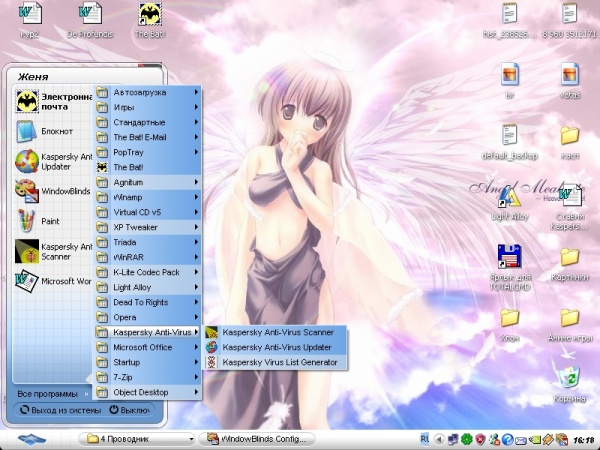Launch Microsoft Word from start menu list
Viewport: 600px width, 450px height.
click(54, 281)
